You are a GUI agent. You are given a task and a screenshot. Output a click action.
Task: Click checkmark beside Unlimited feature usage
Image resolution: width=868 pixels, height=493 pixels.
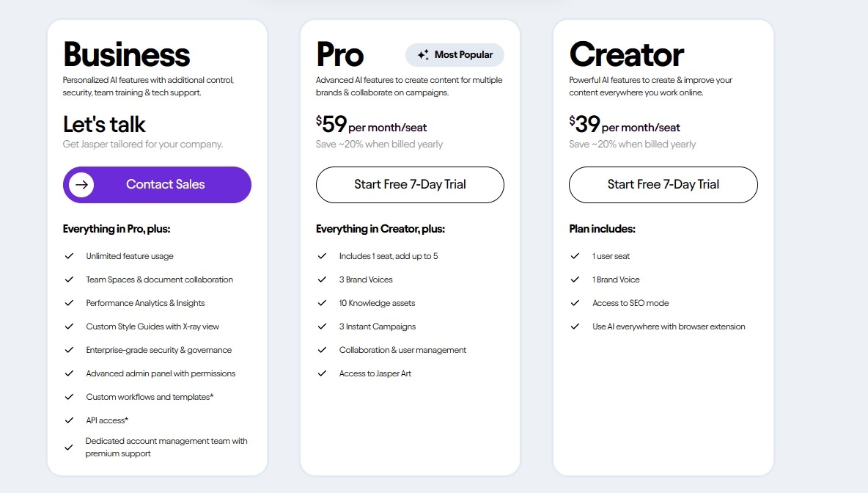[69, 256]
